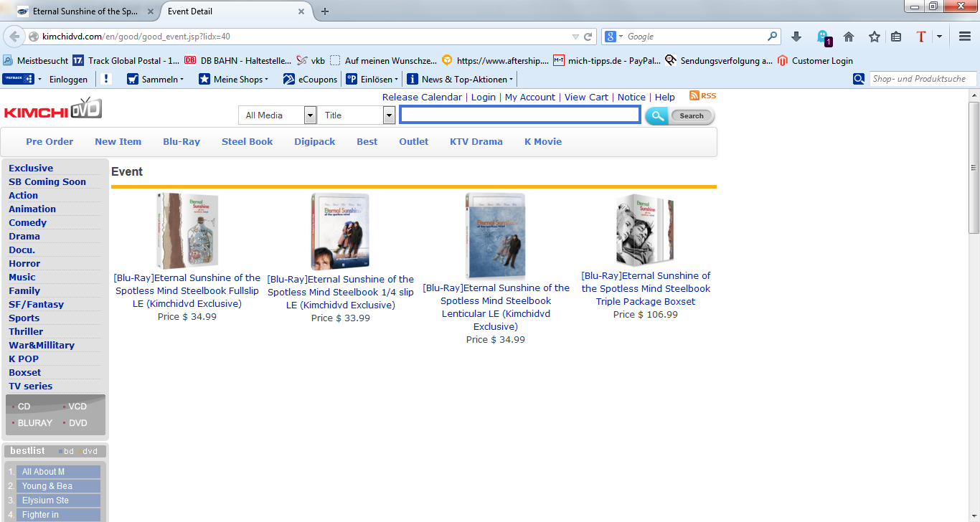This screenshot has width=980, height=522.
Task: Open the Sendungsverfolgung bookmark
Action: pyautogui.click(x=719, y=61)
